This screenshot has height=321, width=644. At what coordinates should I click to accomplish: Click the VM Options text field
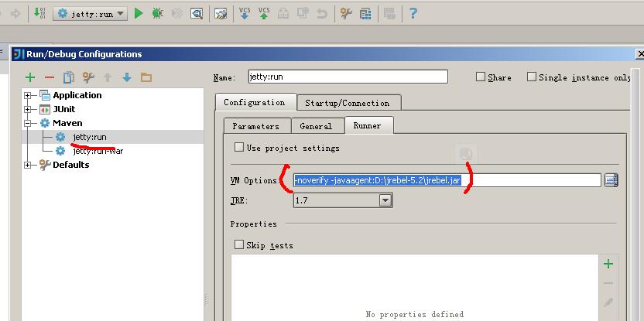pyautogui.click(x=447, y=179)
